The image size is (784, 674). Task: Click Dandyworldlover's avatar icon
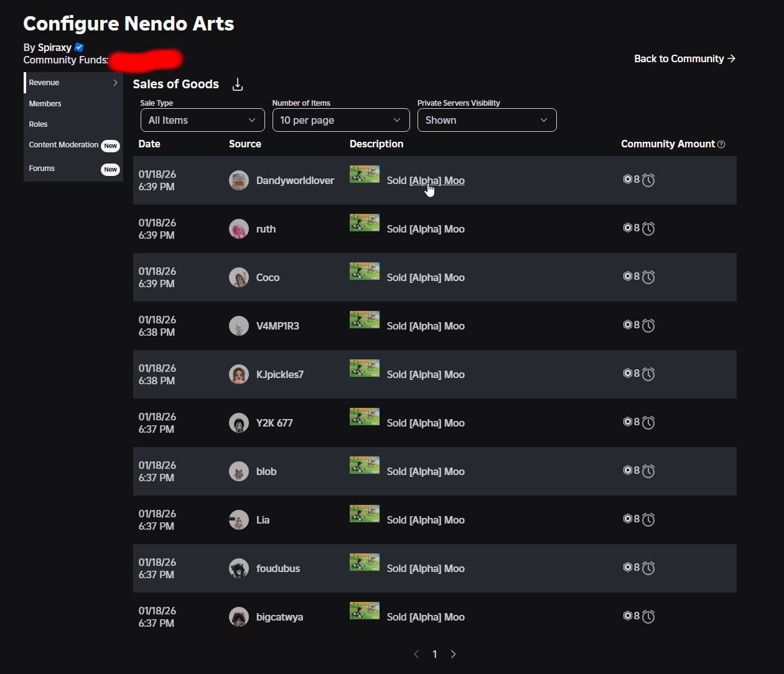(x=239, y=180)
